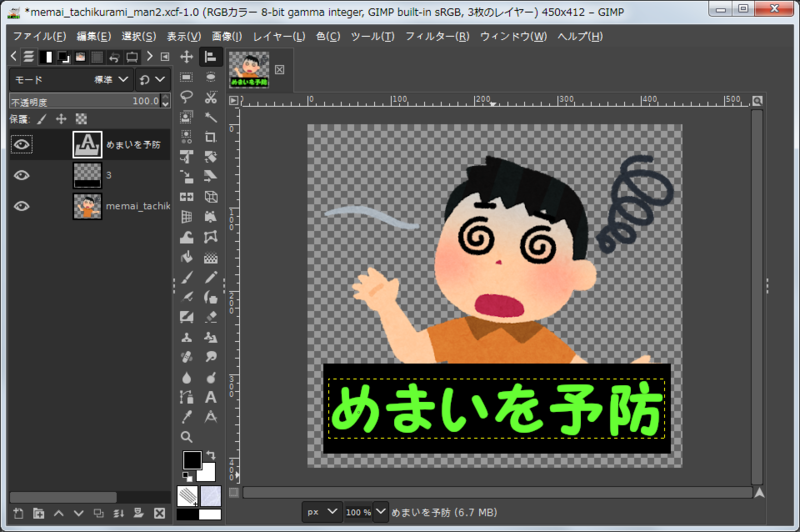This screenshot has width=800, height=532.
Task: Select the Handle Transform tool
Action: click(211, 217)
